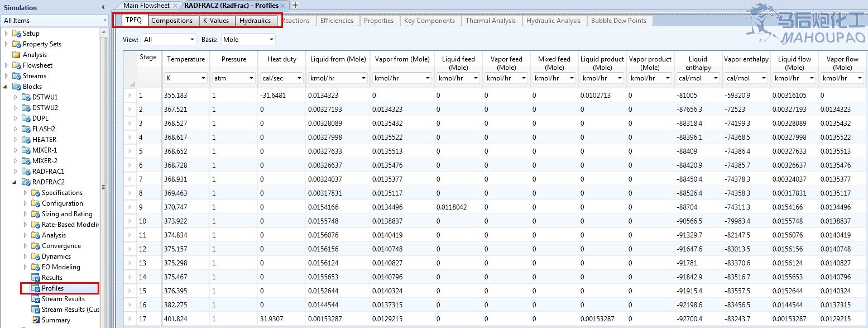Close the RADFRAC2 Profiles tab
This screenshot has width=868, height=328.
pos(284,6)
